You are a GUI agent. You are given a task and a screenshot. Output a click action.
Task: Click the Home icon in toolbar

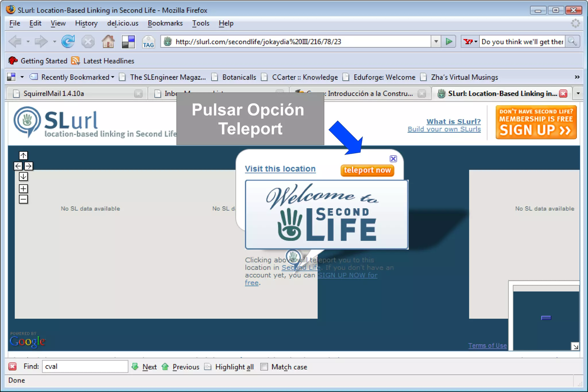tap(108, 42)
